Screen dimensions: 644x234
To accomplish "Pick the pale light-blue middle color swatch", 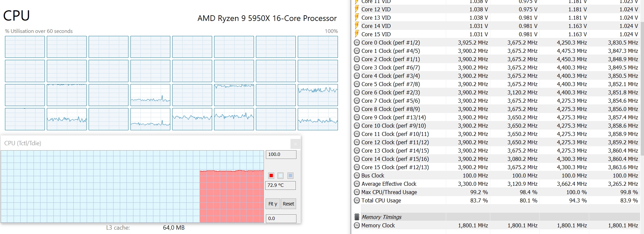I will [x=281, y=175].
